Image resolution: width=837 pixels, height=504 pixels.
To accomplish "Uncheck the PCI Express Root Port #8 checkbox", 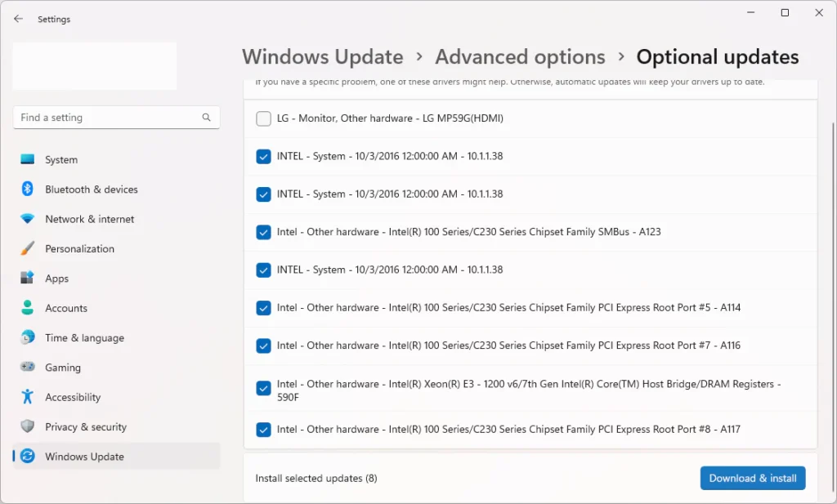I will [263, 430].
